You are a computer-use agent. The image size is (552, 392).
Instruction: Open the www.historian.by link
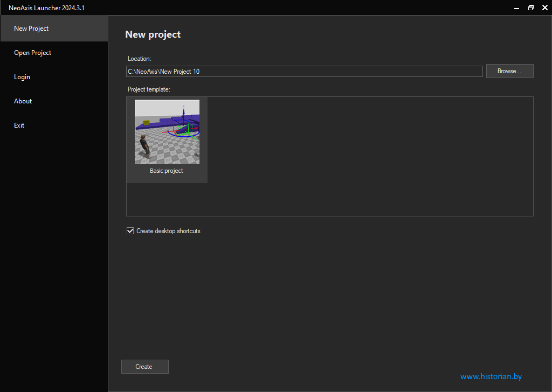coord(491,376)
